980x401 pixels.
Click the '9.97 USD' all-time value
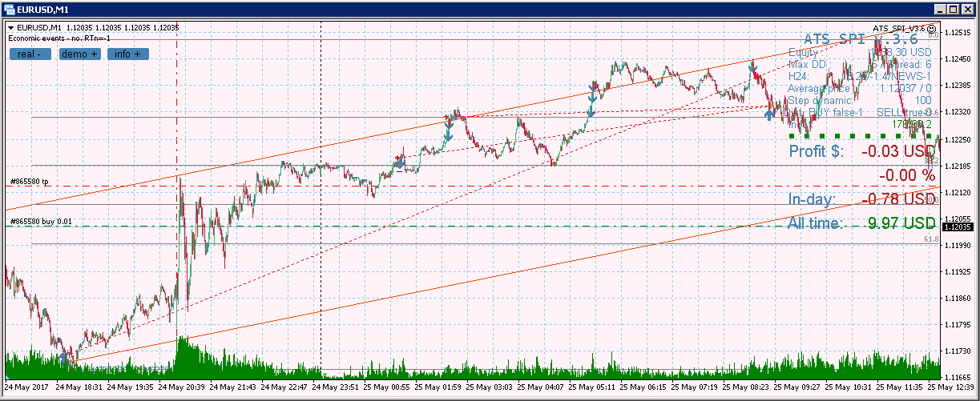901,223
